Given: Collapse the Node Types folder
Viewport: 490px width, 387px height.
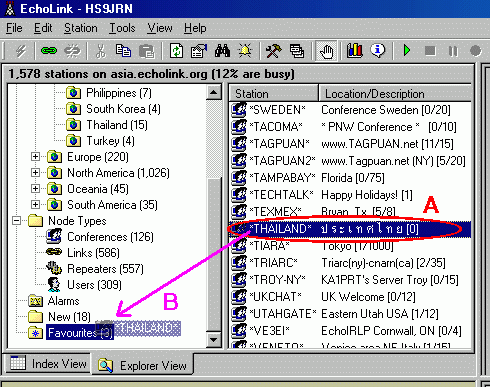Looking at the screenshot, I should click(x=16, y=221).
